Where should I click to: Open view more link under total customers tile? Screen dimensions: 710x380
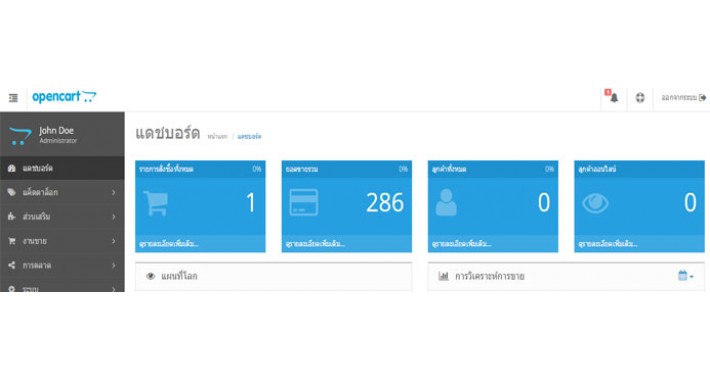pyautogui.click(x=461, y=244)
